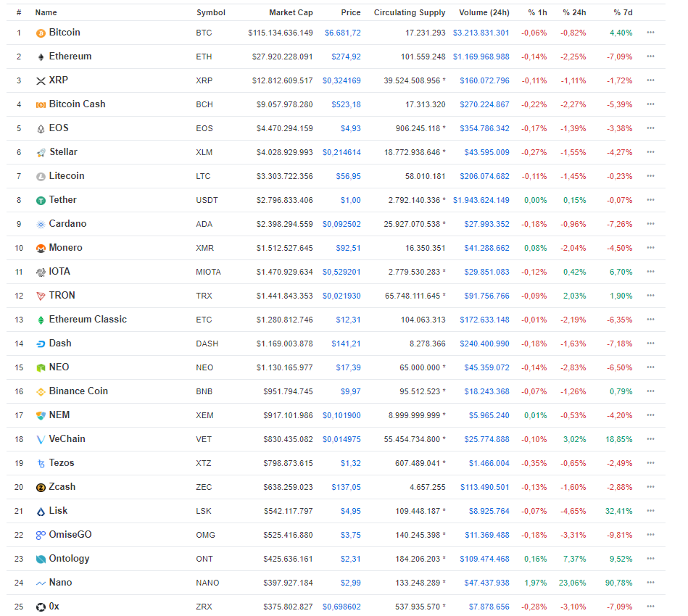Click the Tether logo icon
Image resolution: width=688 pixels, height=616 pixels.
41,201
